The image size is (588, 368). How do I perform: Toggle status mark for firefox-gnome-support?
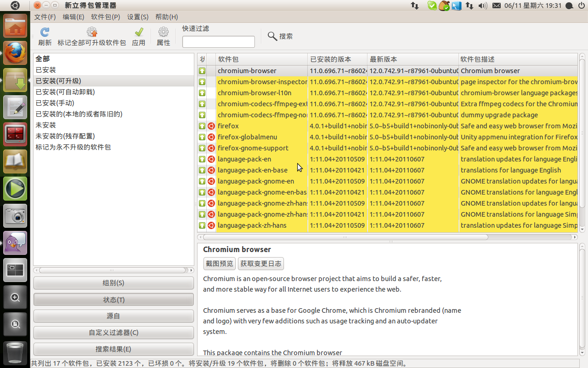tap(202, 148)
